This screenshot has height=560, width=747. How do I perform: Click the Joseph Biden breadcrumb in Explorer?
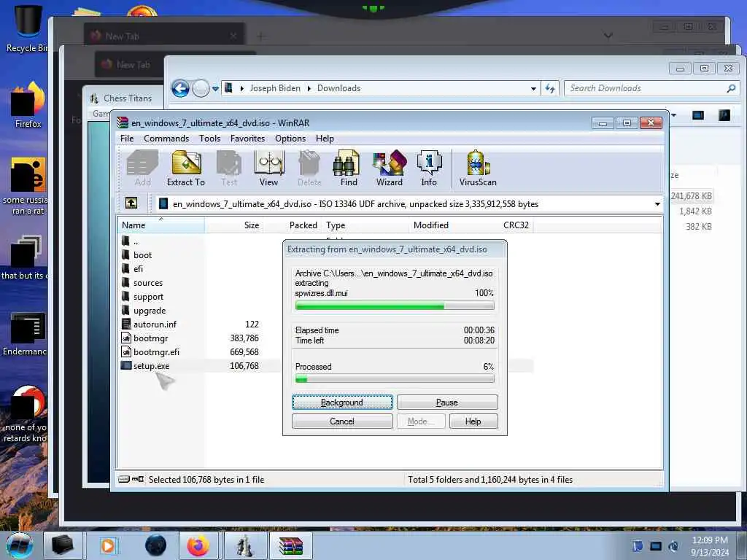(275, 88)
